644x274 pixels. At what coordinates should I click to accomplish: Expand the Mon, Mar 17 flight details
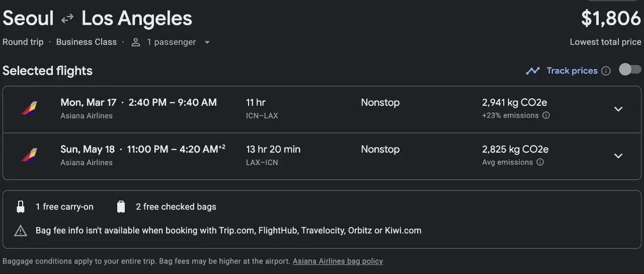618,109
